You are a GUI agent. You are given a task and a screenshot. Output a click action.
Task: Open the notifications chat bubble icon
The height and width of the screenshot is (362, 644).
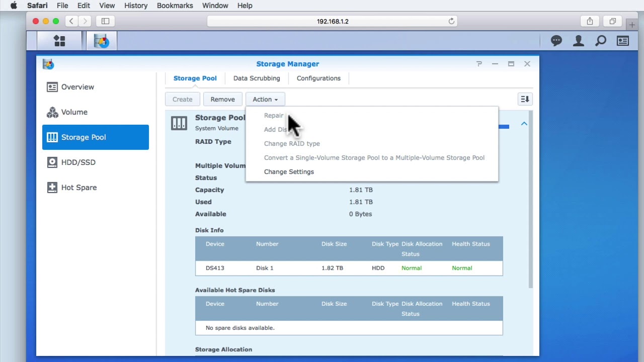click(556, 41)
